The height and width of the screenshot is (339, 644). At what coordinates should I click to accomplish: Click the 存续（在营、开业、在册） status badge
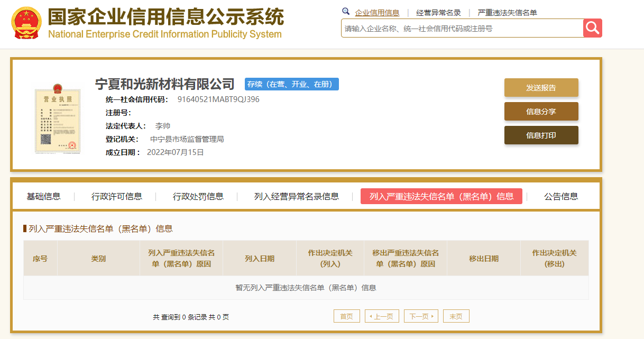pos(292,84)
